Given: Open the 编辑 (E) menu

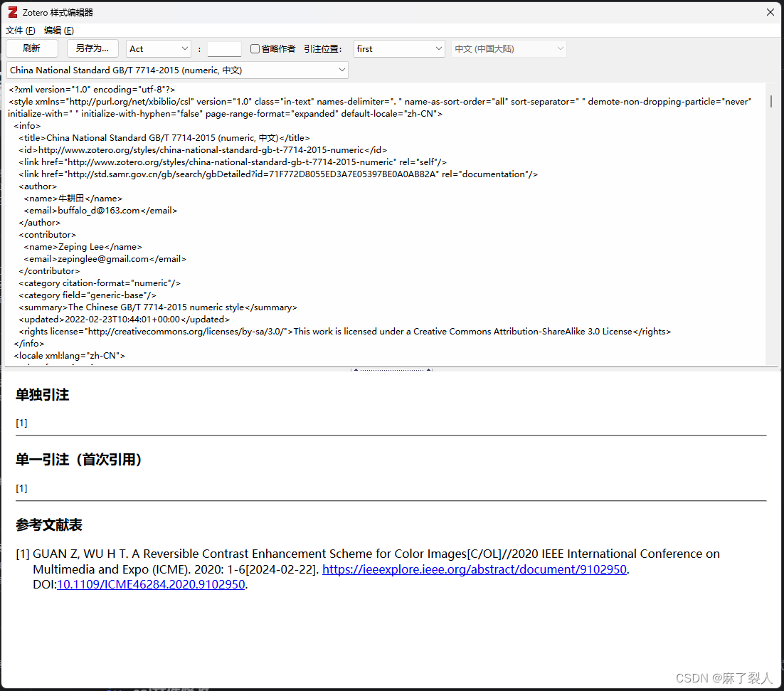Looking at the screenshot, I should click(x=59, y=31).
